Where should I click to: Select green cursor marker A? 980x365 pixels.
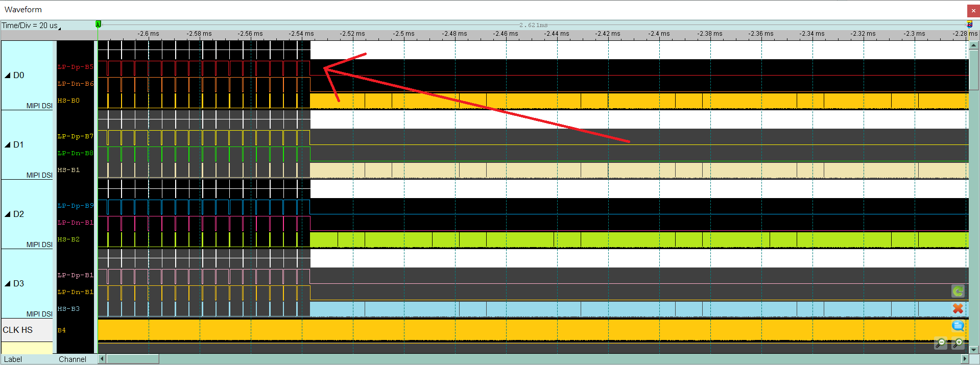pos(98,24)
